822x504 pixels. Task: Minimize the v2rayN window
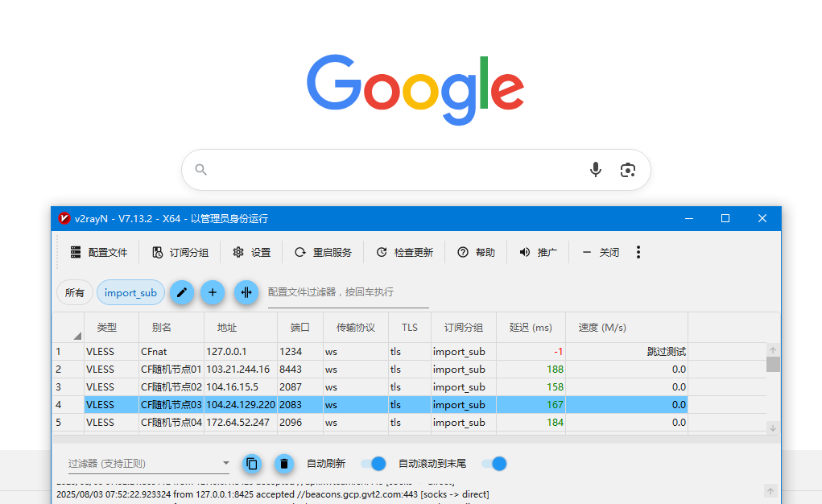(689, 218)
